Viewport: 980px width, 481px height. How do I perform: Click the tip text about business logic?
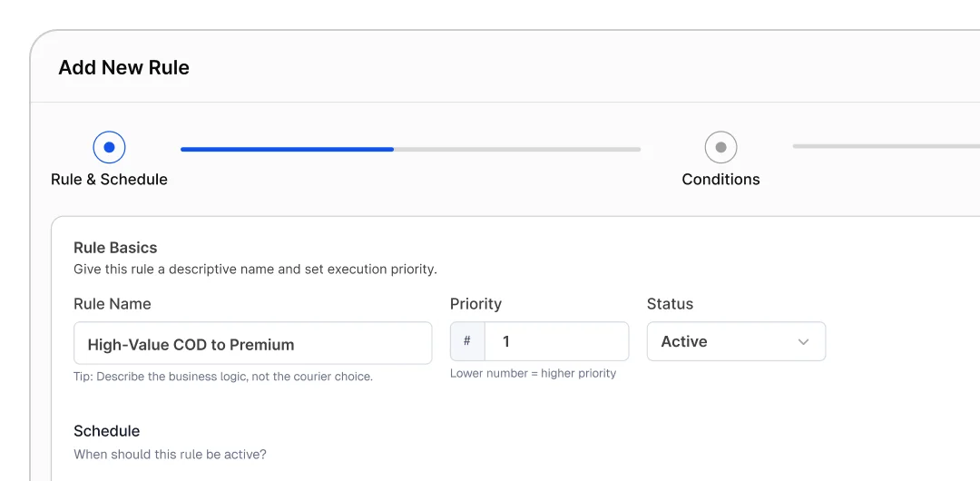(x=223, y=378)
